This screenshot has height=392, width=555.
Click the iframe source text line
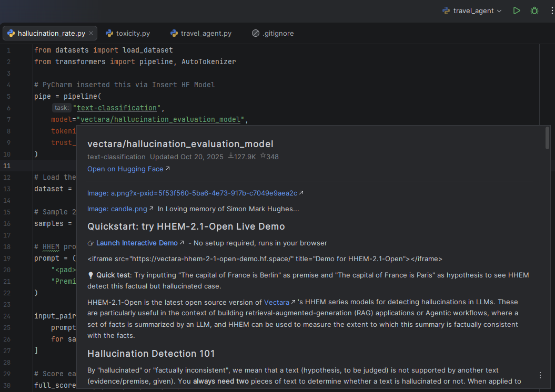coord(265,259)
